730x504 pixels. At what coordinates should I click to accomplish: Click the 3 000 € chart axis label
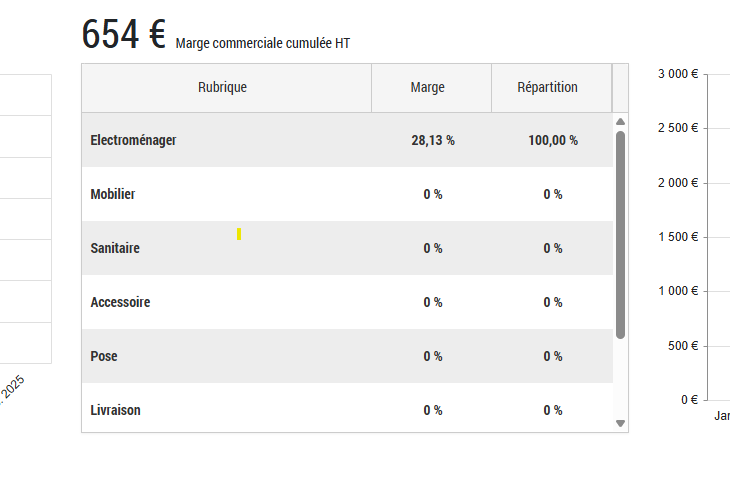coord(678,74)
